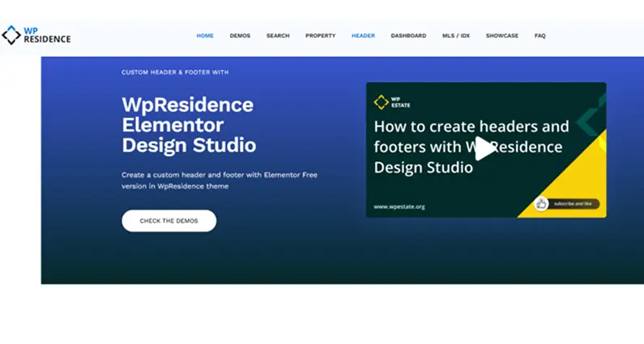Expand the Dashboard navigation menu
644x344 pixels.
(408, 36)
